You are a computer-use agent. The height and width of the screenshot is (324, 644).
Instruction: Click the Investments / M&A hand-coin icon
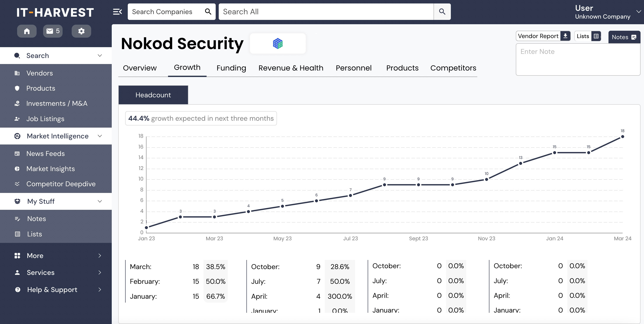(17, 103)
